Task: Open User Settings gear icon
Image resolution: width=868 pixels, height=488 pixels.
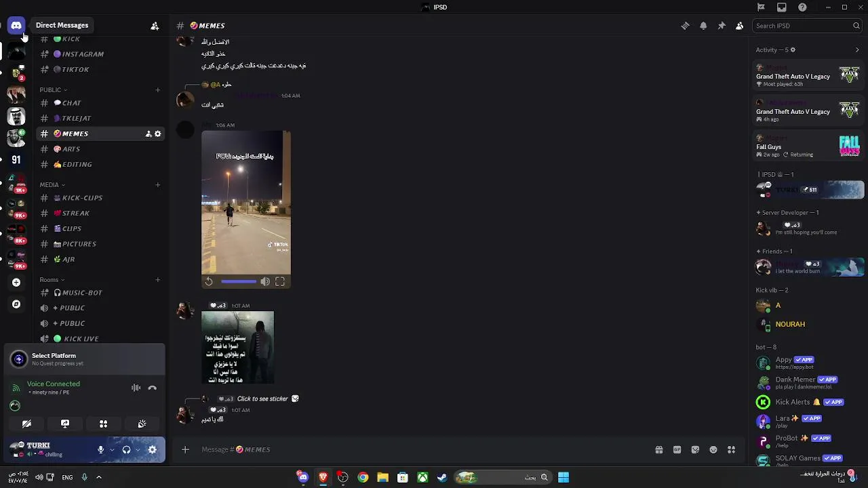Action: click(152, 449)
